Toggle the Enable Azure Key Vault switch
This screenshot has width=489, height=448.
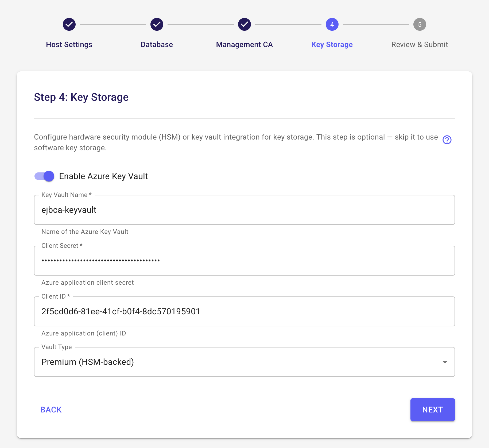pos(44,176)
